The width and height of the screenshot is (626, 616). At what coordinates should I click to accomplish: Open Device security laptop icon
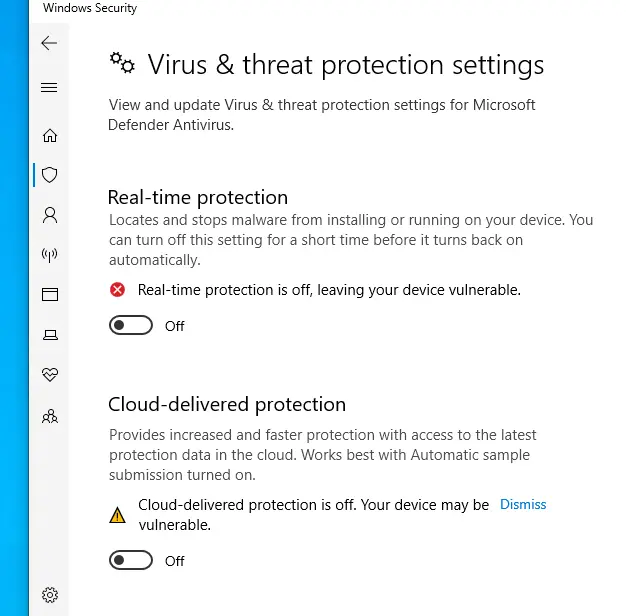coord(49,335)
